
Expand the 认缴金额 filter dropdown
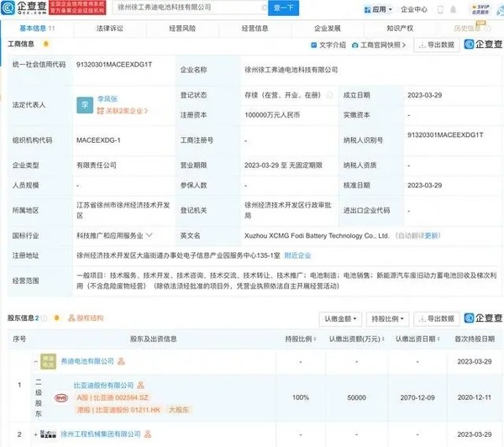pyautogui.click(x=342, y=318)
